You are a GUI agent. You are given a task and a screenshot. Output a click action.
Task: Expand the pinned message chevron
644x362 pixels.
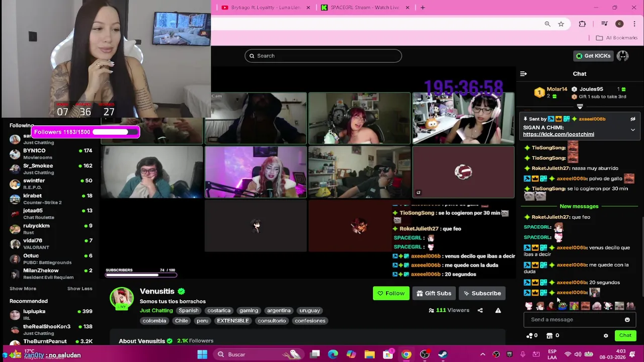tap(633, 130)
